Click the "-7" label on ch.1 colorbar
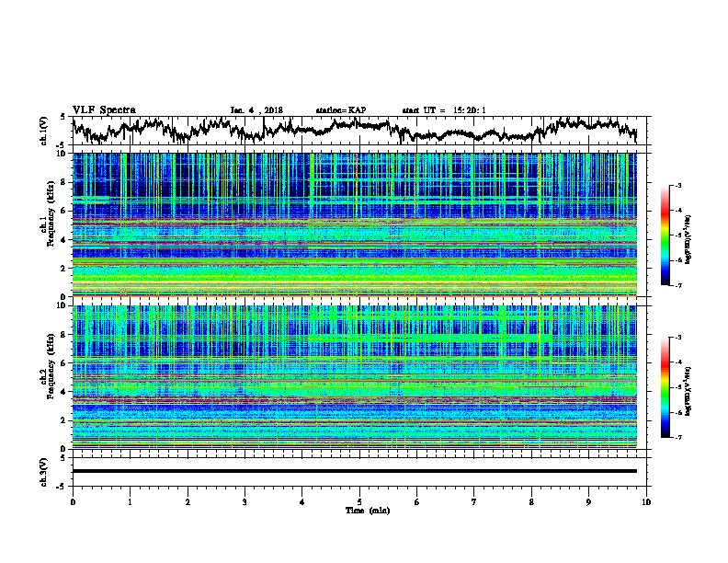 coord(678,285)
